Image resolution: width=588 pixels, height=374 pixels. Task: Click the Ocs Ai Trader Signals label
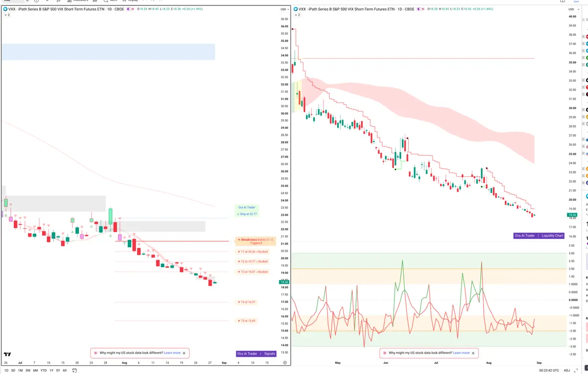point(256,353)
